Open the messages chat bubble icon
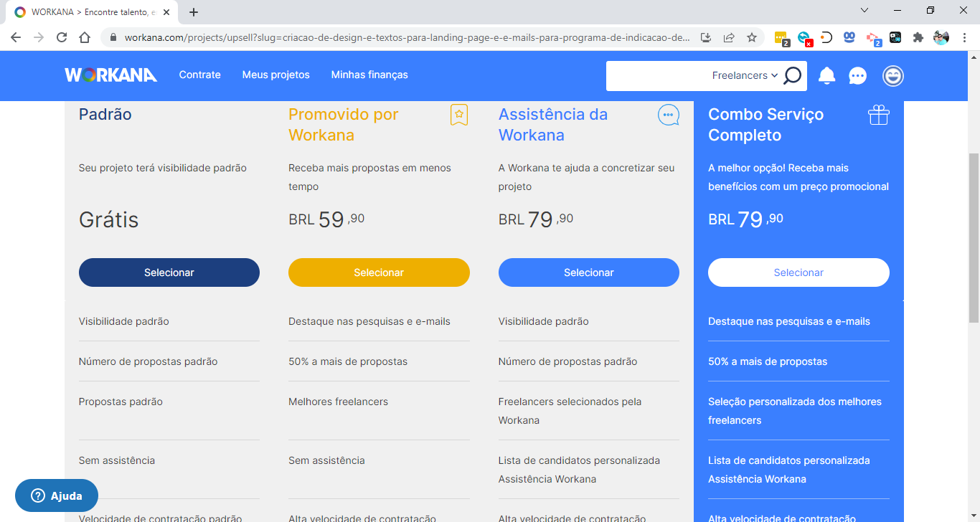980x522 pixels. (857, 75)
